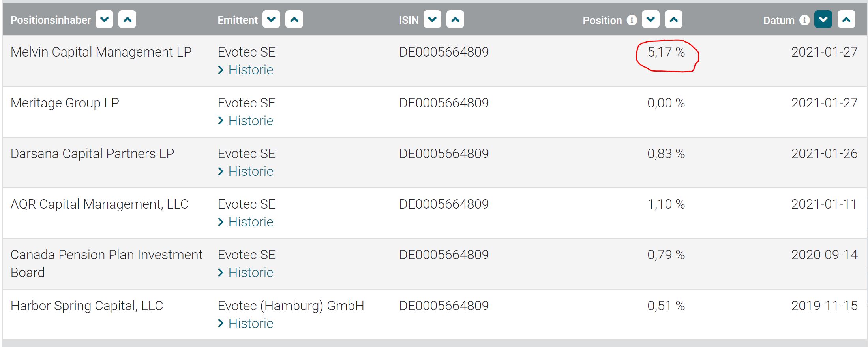868x347 pixels.
Task: Expand Historie for Meritage Group LP
Action: 250,121
